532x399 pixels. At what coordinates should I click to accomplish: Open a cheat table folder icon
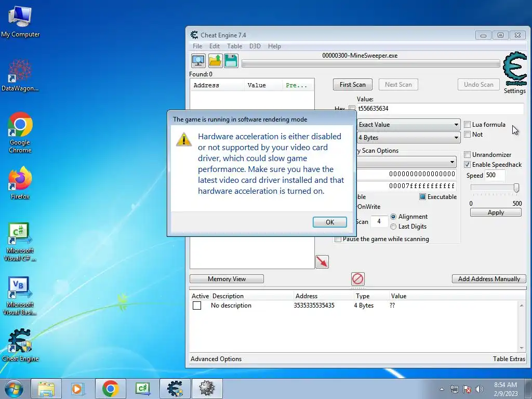point(215,61)
